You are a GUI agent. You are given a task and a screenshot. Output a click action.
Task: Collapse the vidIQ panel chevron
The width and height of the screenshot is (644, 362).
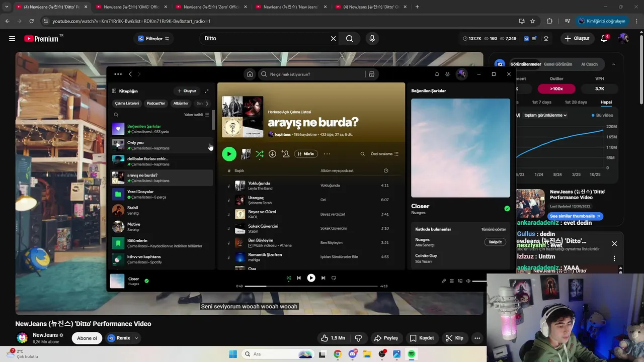click(613, 64)
